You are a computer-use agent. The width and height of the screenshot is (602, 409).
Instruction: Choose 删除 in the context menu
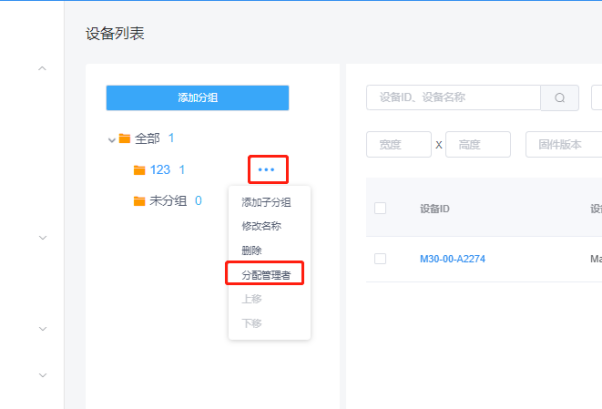(x=251, y=250)
